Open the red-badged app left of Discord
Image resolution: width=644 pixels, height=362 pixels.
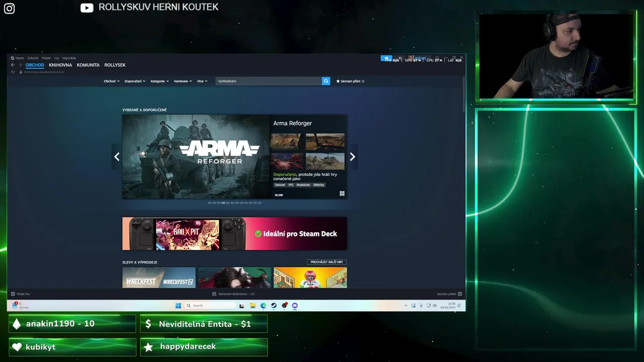284,305
